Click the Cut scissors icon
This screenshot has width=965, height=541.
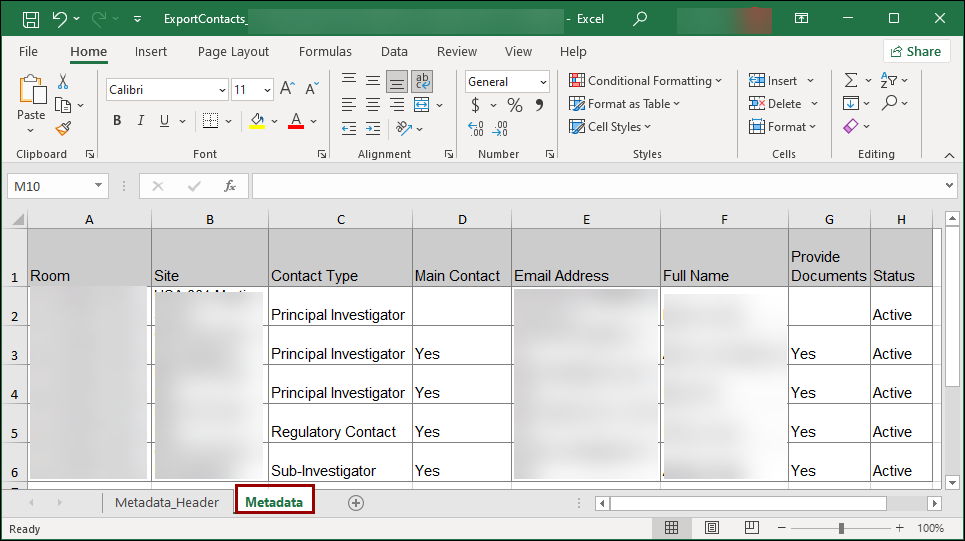tap(63, 81)
